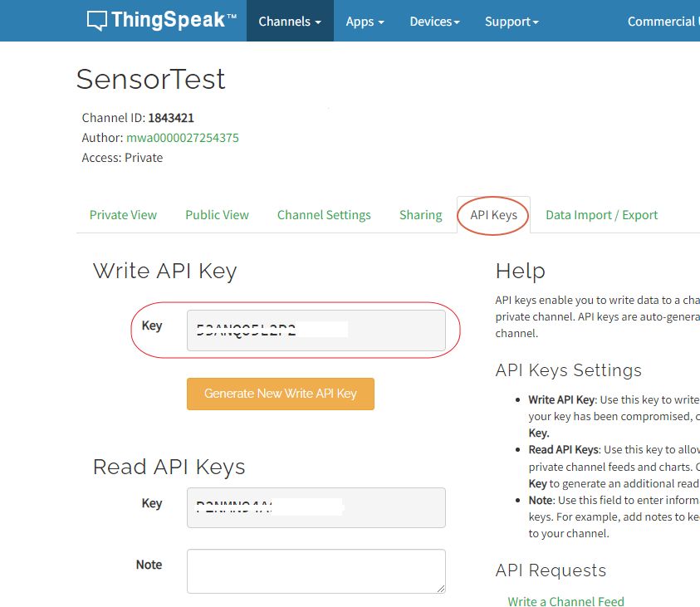Click the Access: Private text

122,158
